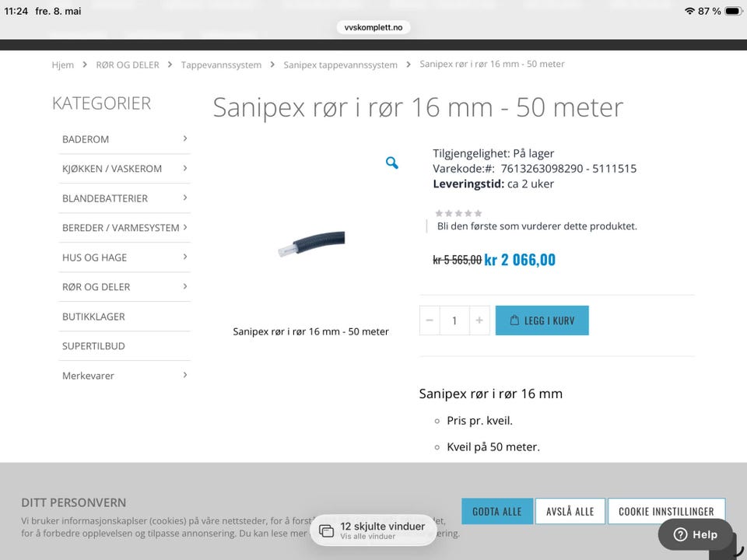Click the Sanipex pipe product thumbnail

312,243
